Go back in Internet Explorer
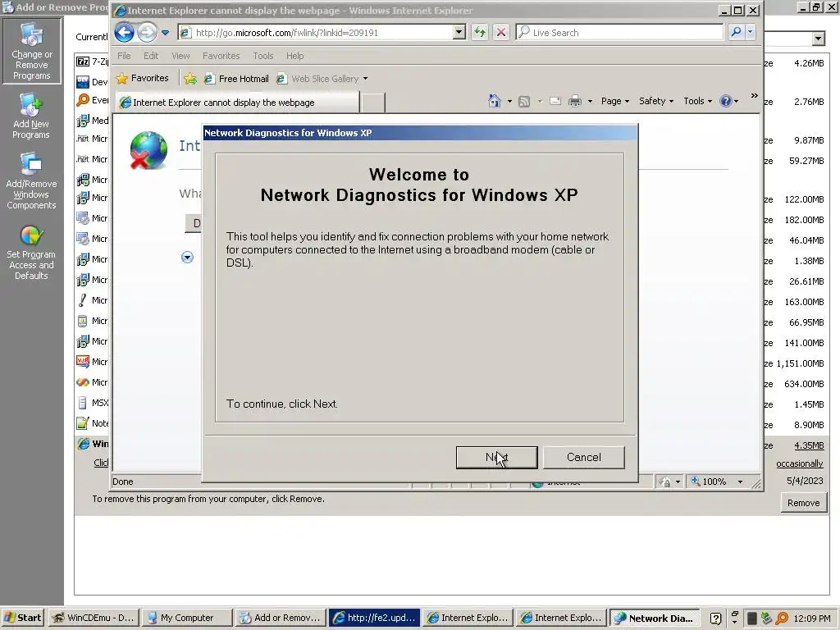 pos(124,33)
